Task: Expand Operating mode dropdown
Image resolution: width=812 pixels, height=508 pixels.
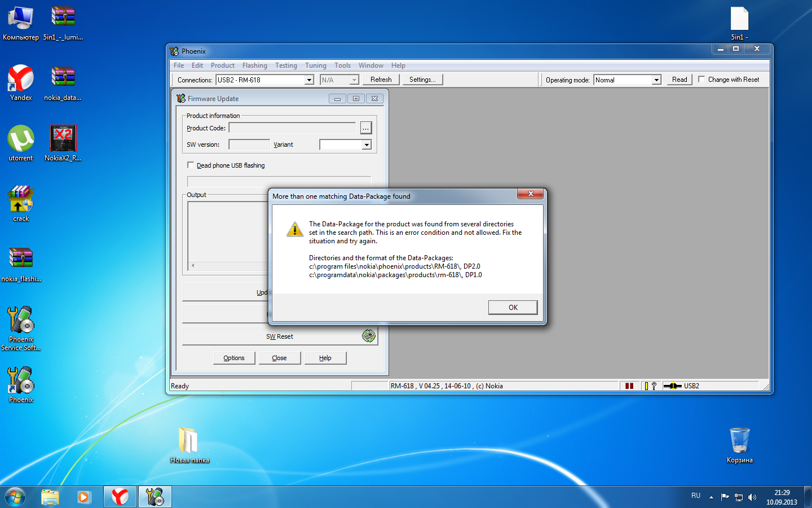Action: 656,80
